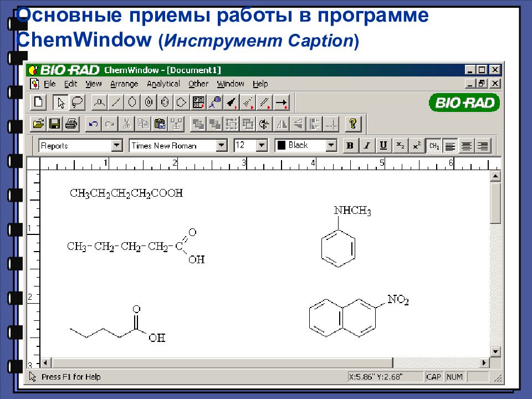Expand the Reports style dropdown
The image size is (532, 399).
tap(116, 145)
